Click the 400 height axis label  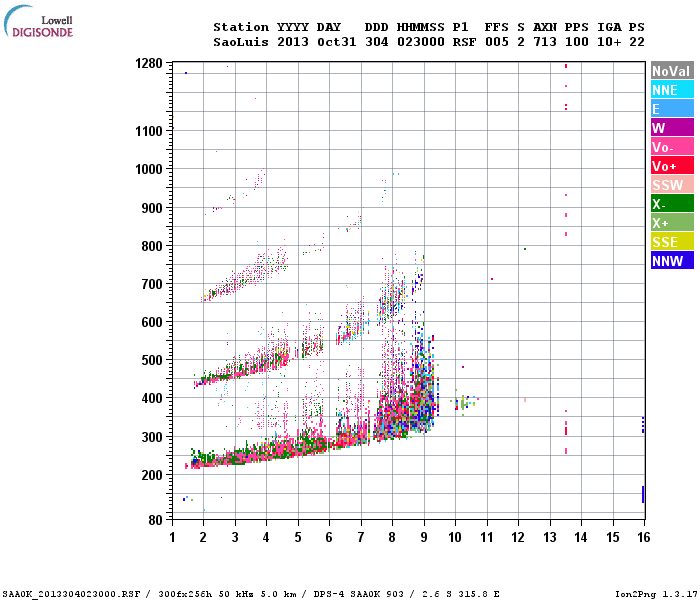point(152,398)
